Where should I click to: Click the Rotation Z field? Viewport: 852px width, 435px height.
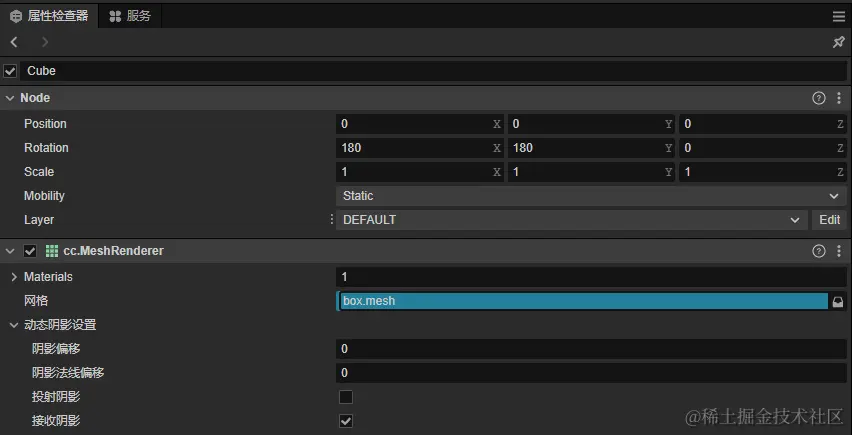click(x=762, y=148)
